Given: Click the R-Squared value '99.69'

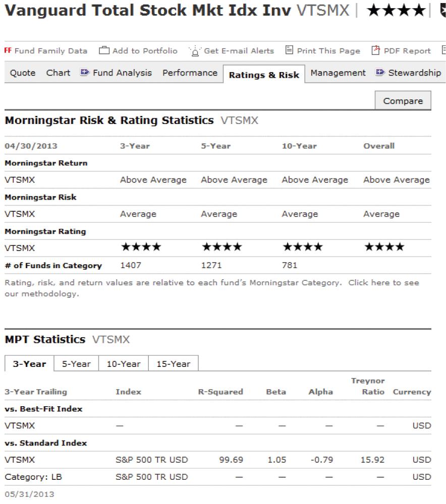Looking at the screenshot, I should pyautogui.click(x=231, y=460).
